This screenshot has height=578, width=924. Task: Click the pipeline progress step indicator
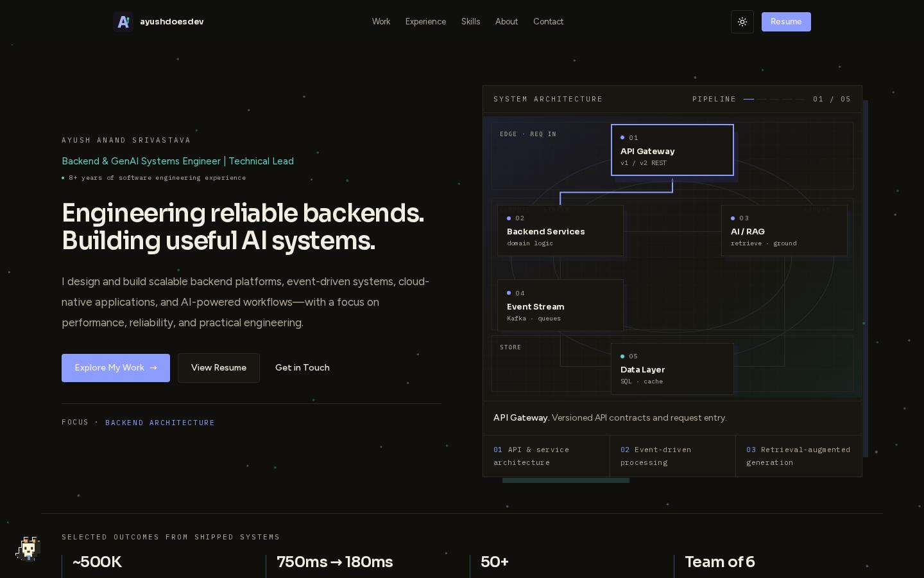(x=774, y=100)
